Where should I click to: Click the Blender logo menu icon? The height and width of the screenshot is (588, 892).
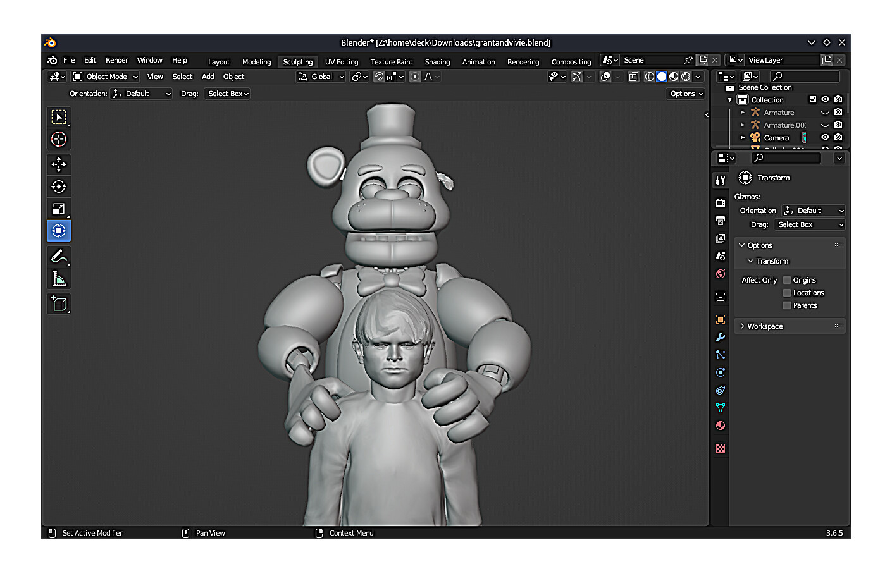coord(53,60)
